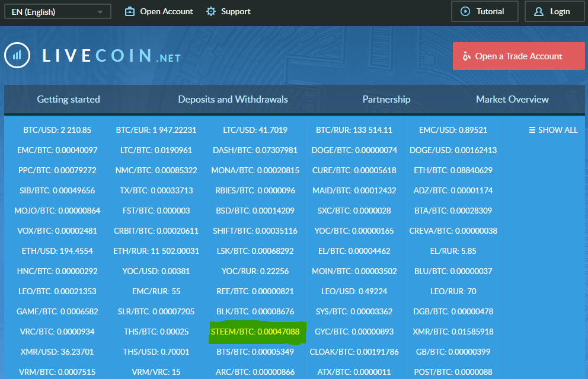The height and width of the screenshot is (379, 588).
Task: Select HNC/BTC: 0.00000292 ticker
Action: [x=57, y=271]
